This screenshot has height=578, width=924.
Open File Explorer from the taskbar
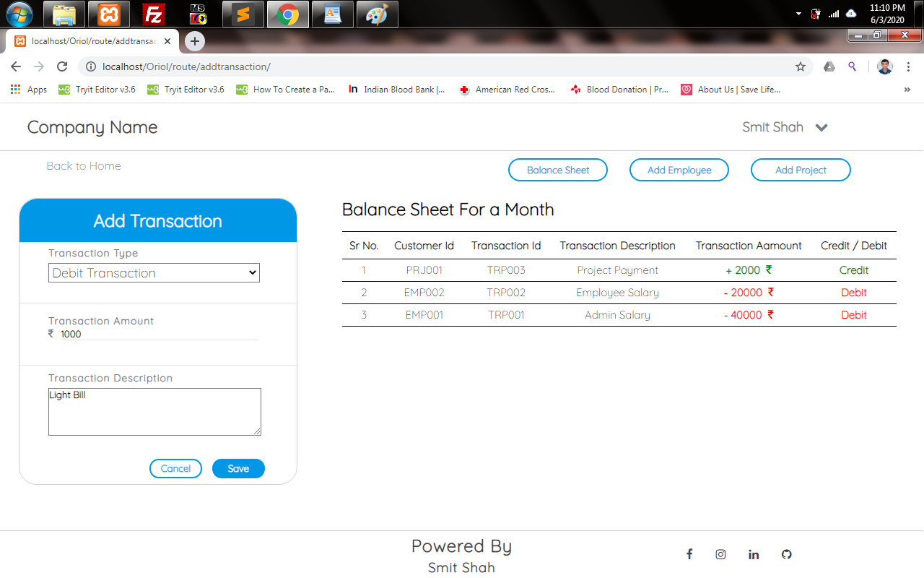[65, 14]
